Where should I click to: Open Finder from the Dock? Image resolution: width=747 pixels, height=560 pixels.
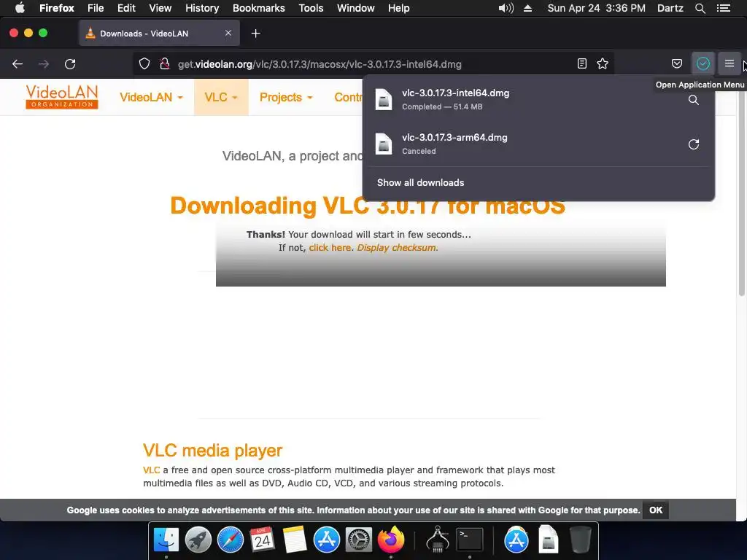pos(166,540)
